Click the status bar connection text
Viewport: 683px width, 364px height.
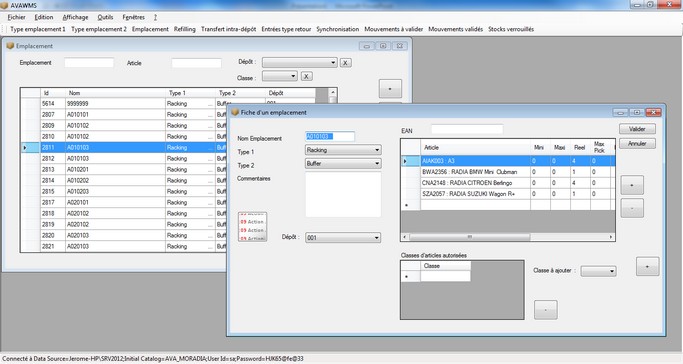[152, 359]
